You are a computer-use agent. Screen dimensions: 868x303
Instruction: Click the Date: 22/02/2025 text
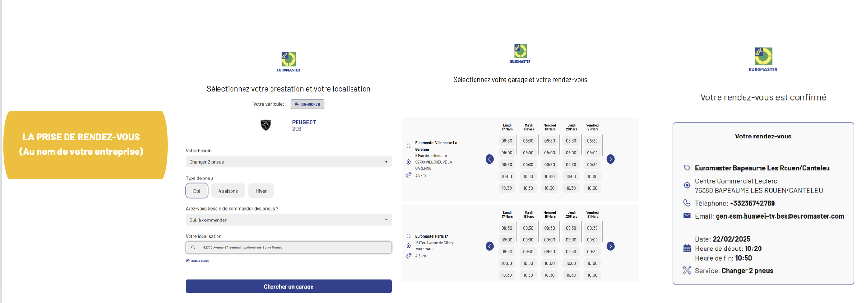(x=723, y=239)
